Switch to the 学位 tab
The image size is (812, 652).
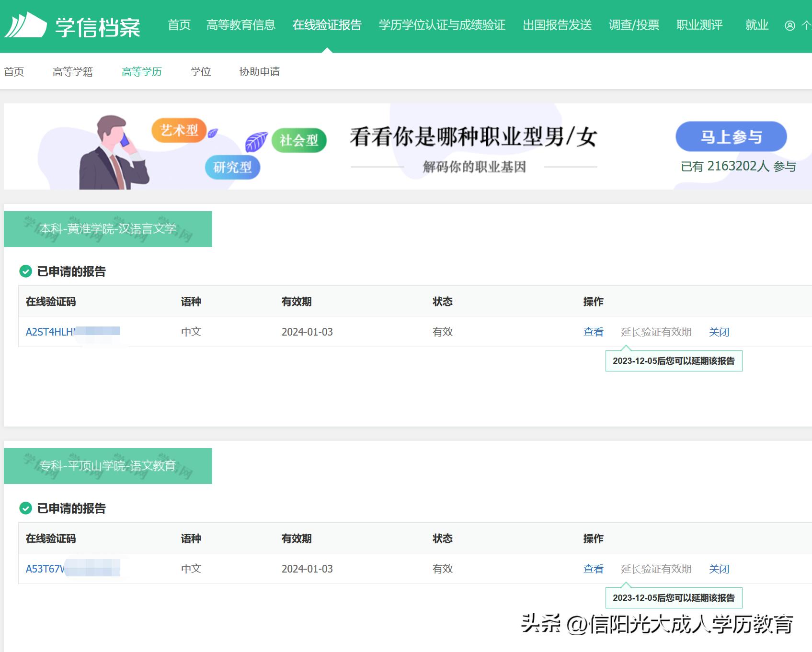[201, 71]
